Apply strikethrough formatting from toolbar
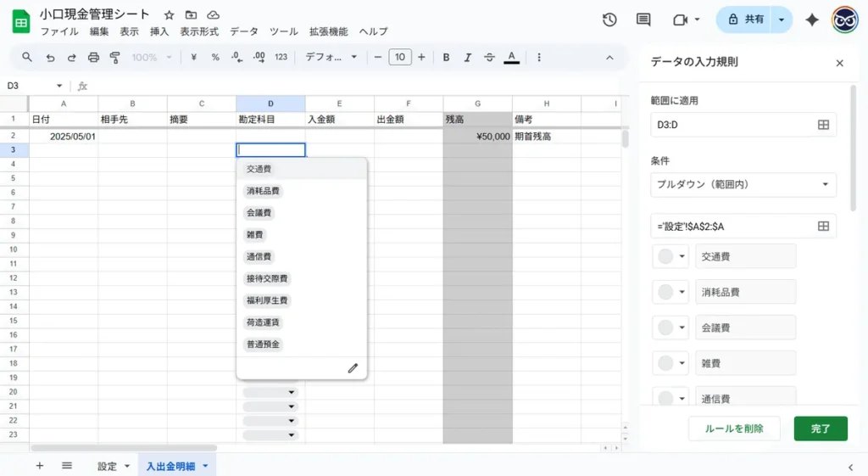The width and height of the screenshot is (868, 476). click(489, 57)
